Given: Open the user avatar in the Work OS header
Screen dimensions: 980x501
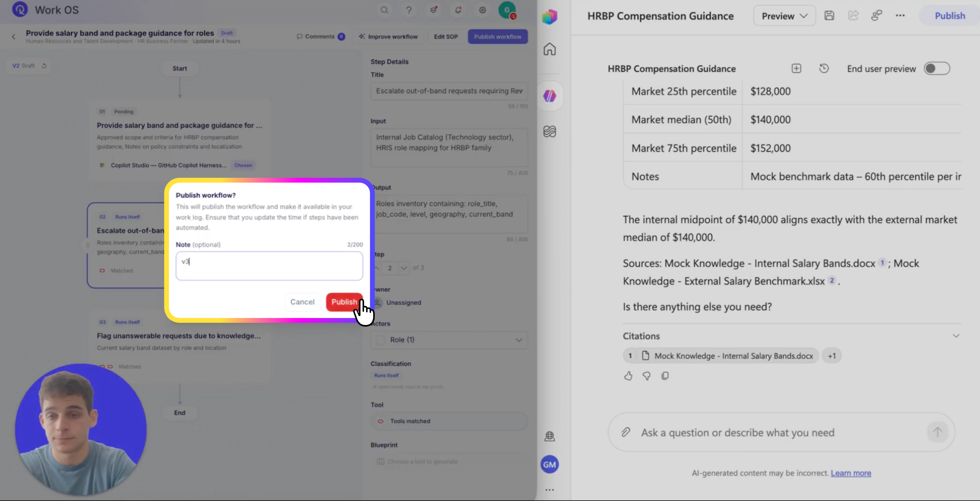Looking at the screenshot, I should pyautogui.click(x=507, y=10).
